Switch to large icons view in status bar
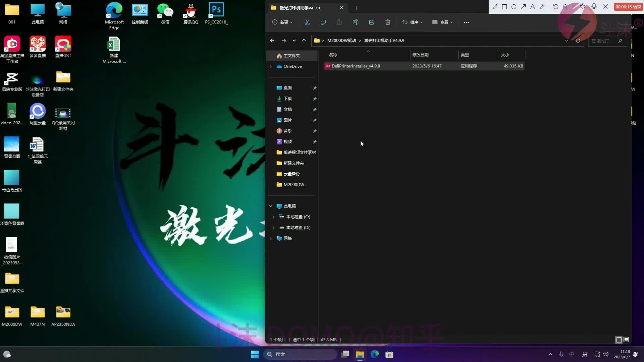This screenshot has width=644, height=362. (626, 340)
